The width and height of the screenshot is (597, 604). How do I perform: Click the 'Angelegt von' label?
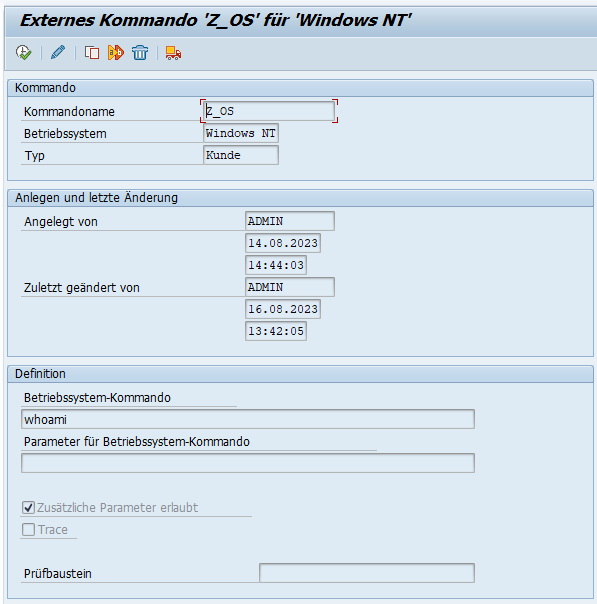pos(61,222)
